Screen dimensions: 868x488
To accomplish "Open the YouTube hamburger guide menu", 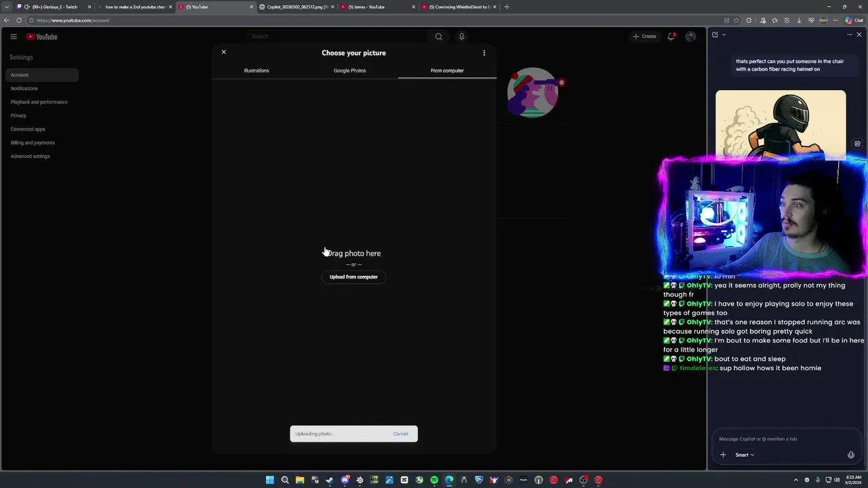I will click(x=13, y=37).
